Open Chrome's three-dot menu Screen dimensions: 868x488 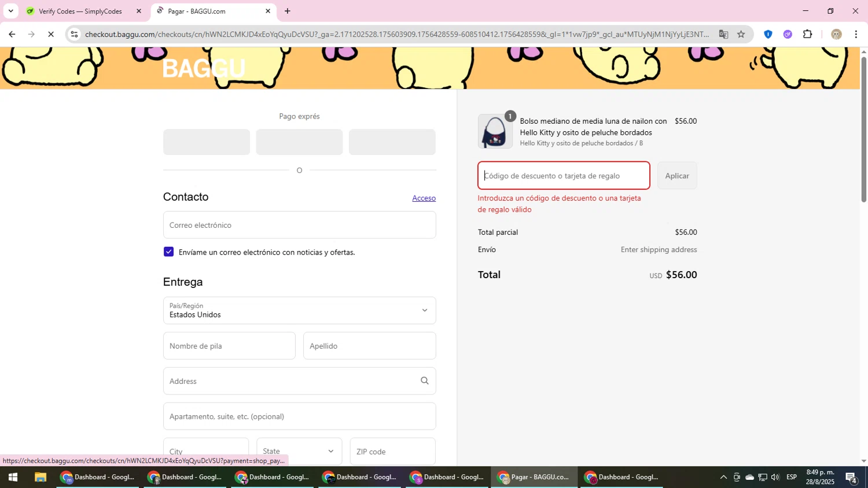[856, 34]
